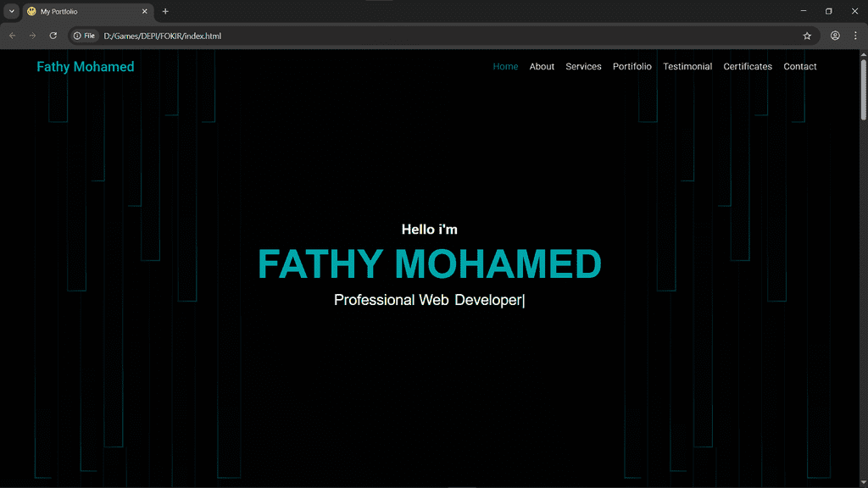
Task: Open the Chrome three-dot menu
Action: point(855,36)
